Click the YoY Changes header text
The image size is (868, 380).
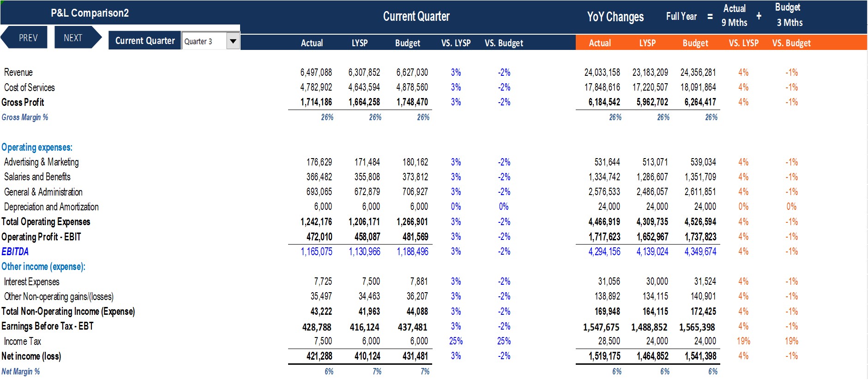tap(615, 17)
